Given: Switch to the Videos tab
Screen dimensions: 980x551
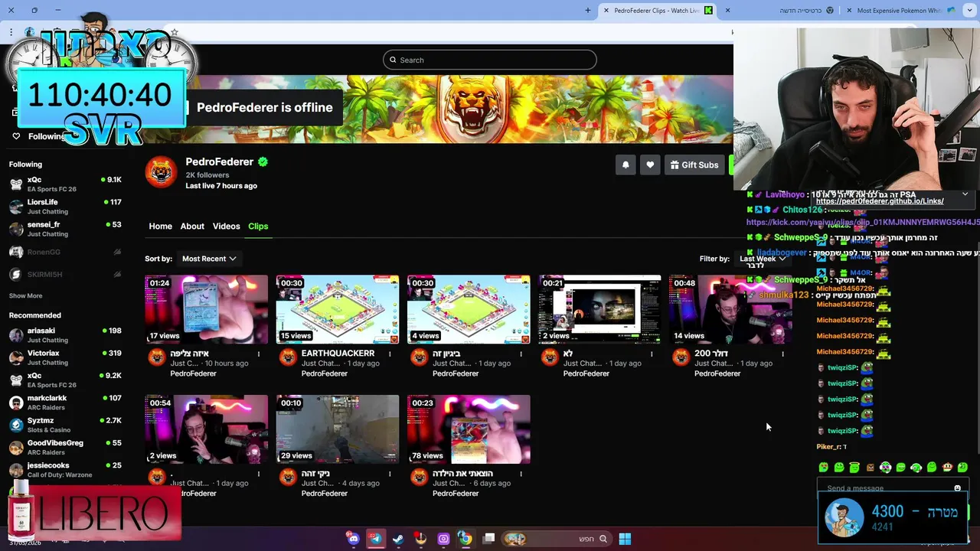Looking at the screenshot, I should (x=226, y=226).
